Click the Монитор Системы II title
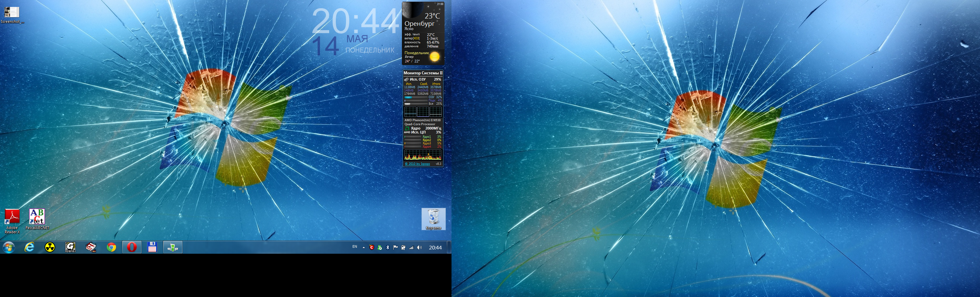Screen dimensions: 980x297 click(423, 73)
